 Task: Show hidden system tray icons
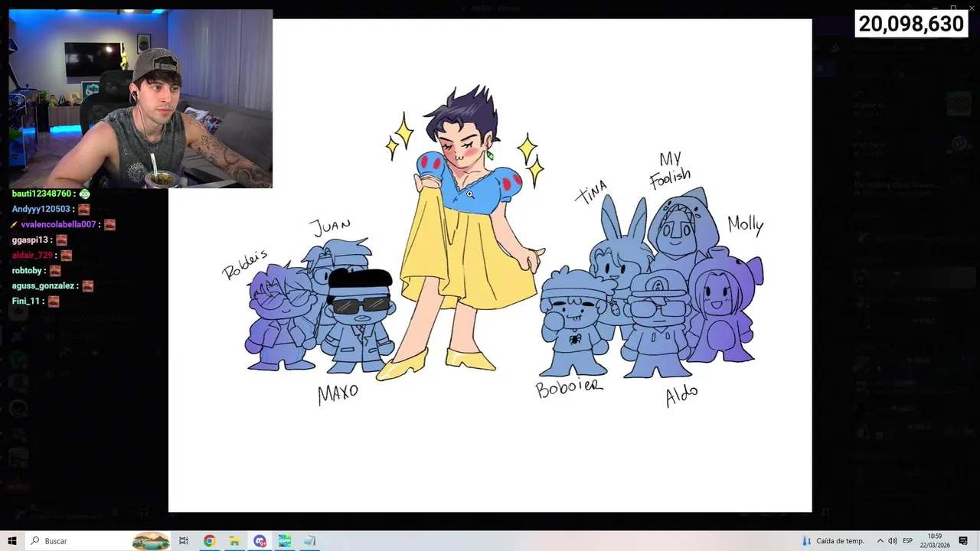[880, 541]
